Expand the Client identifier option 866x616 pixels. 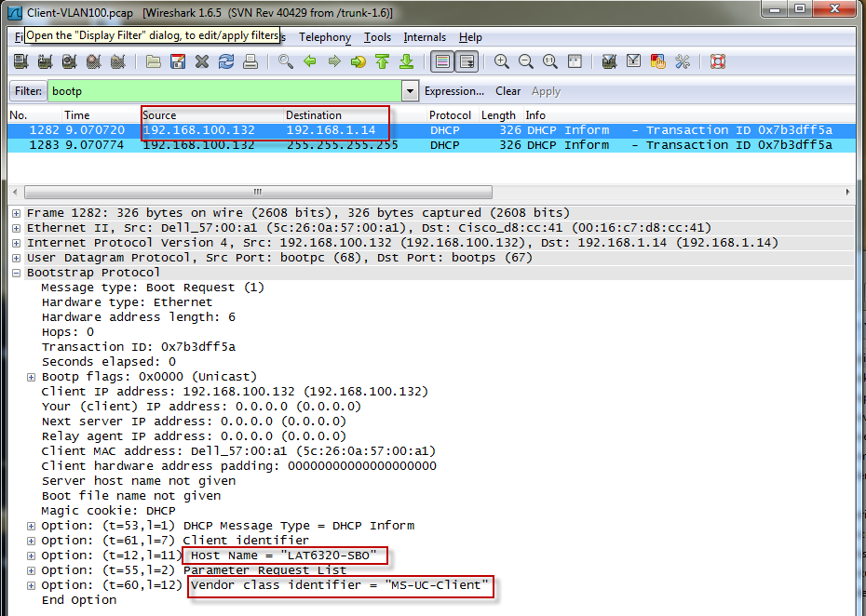pyautogui.click(x=32, y=541)
